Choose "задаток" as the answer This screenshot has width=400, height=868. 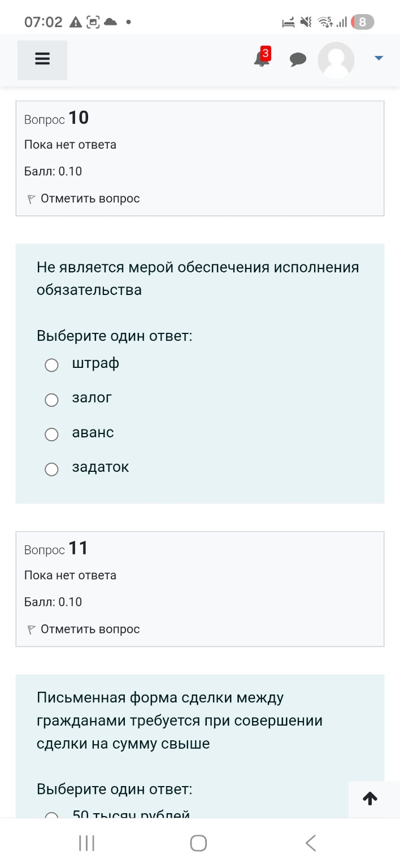coord(51,469)
